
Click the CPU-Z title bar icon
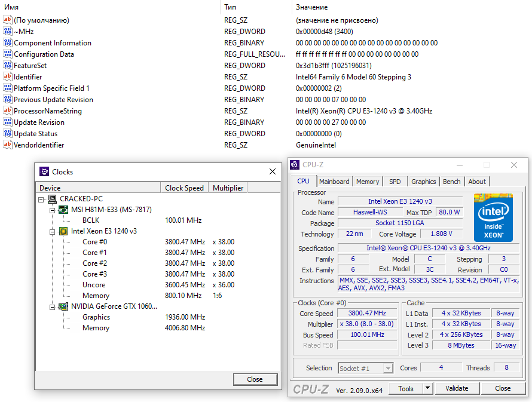point(295,165)
